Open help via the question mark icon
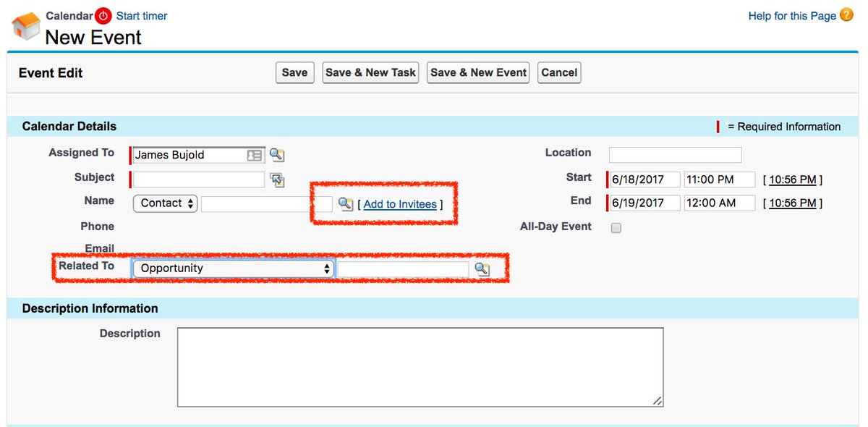Viewport: 868px width, 427px height. pyautogui.click(x=846, y=14)
